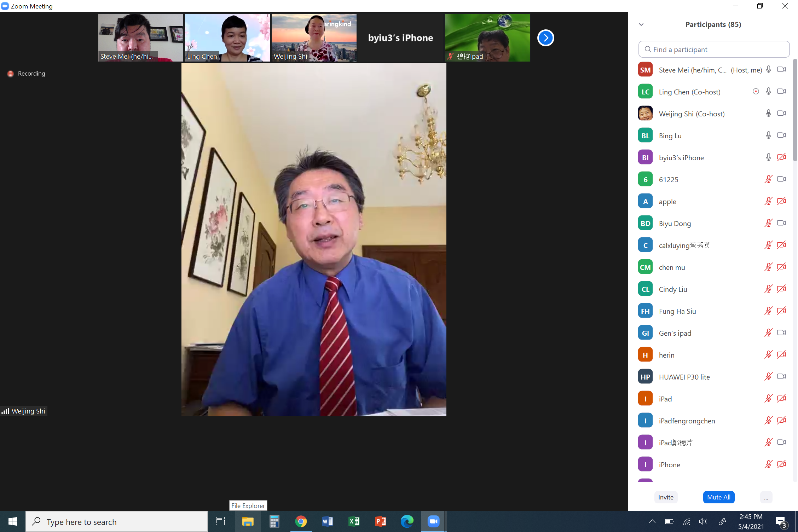Collapse the Participants panel chevron
798x532 pixels.
point(641,24)
